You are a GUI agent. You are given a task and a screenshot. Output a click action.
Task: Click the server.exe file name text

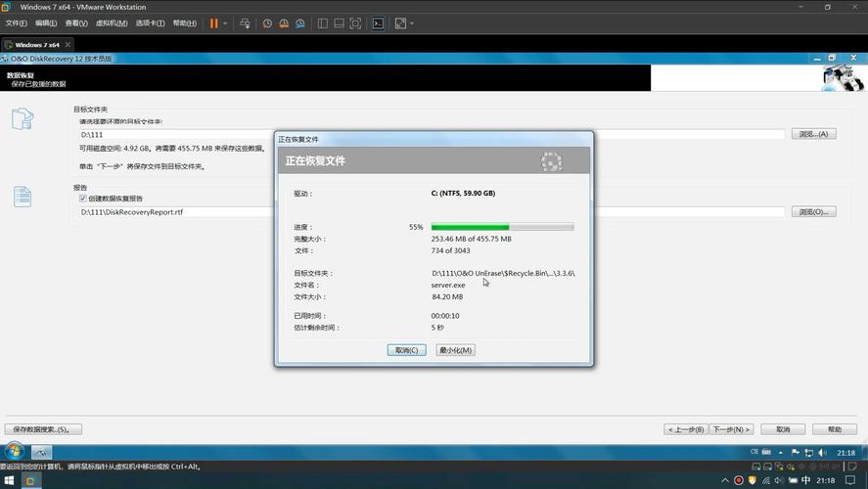click(448, 285)
